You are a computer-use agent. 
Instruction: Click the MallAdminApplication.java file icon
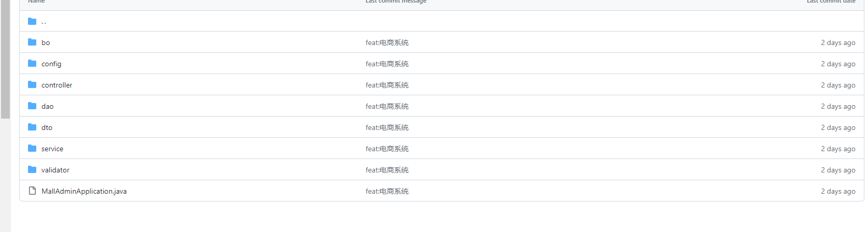[x=32, y=191]
